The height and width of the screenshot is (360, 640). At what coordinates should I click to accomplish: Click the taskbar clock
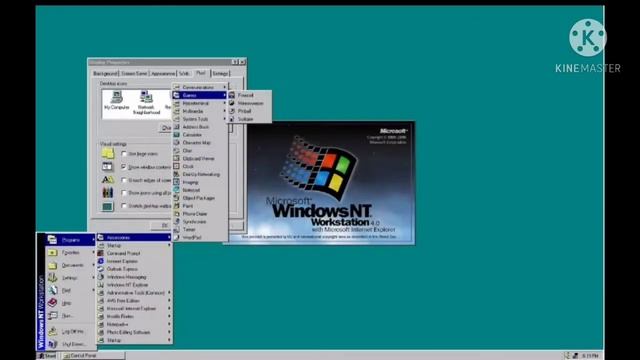tap(590, 356)
